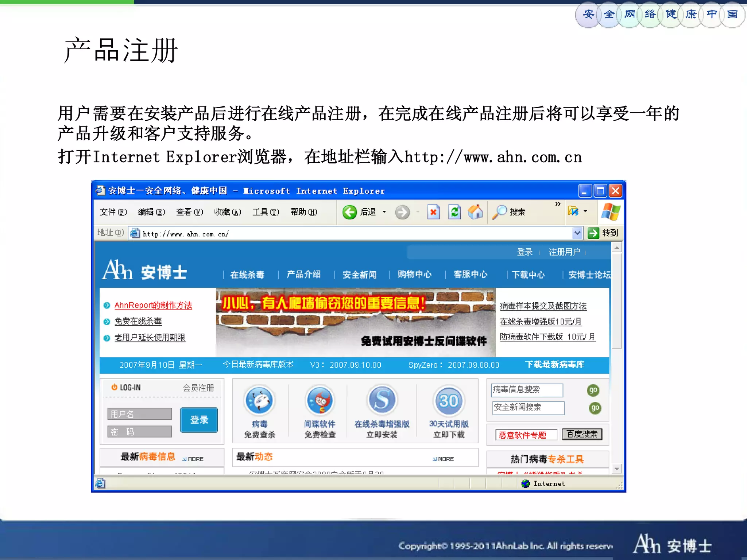Click the 转到 Go label

click(610, 233)
